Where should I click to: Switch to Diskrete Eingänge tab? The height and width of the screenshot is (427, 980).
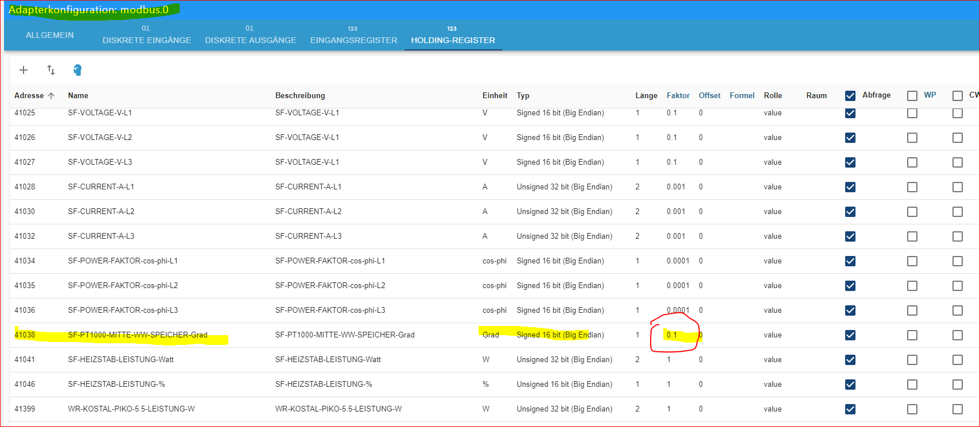(147, 35)
